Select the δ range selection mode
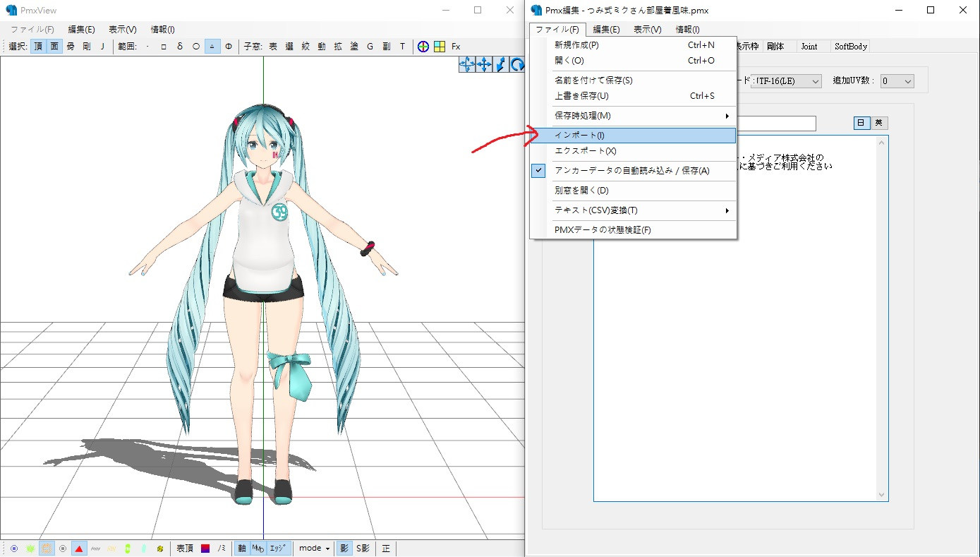980x557 pixels. tap(180, 47)
